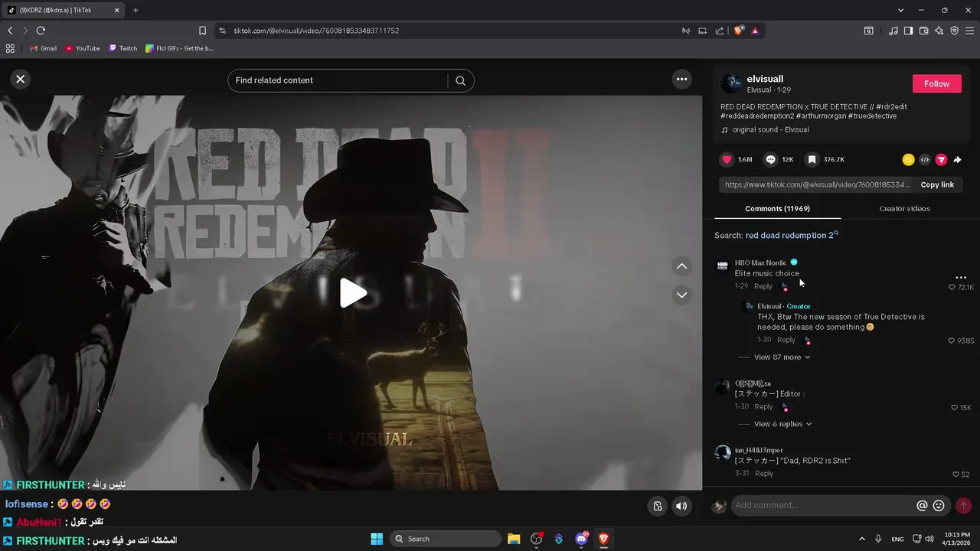Open Brave Shields lion icon

[738, 31]
